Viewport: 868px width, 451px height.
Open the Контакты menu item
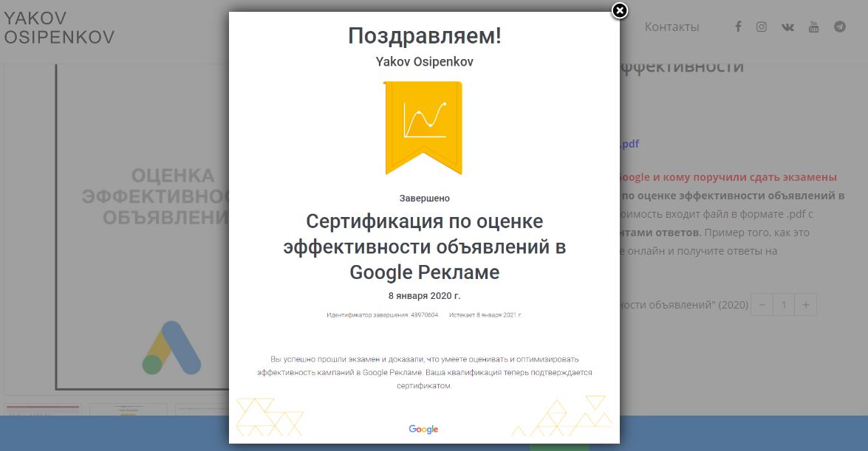coord(672,27)
